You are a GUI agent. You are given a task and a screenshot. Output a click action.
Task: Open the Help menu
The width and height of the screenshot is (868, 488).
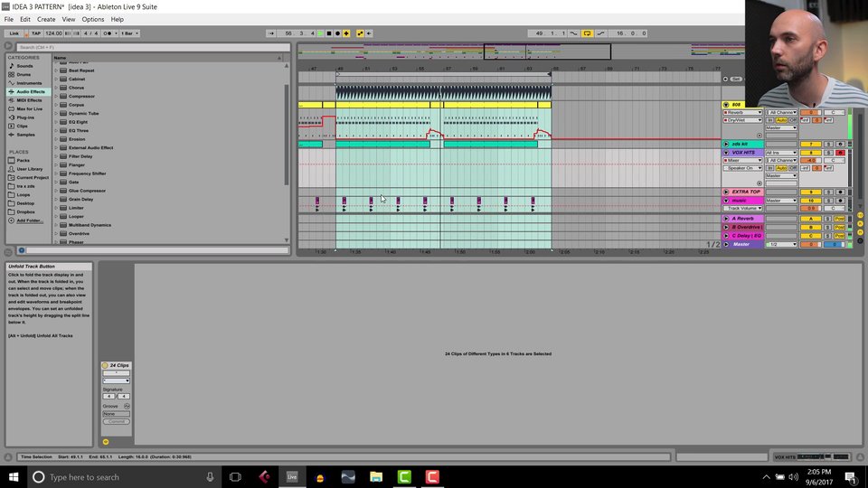(117, 19)
